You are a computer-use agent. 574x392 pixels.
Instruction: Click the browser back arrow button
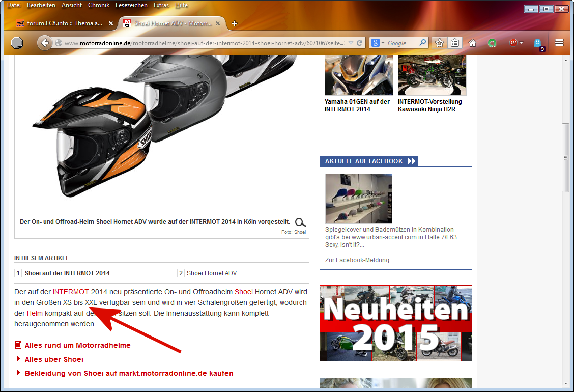pos(45,43)
